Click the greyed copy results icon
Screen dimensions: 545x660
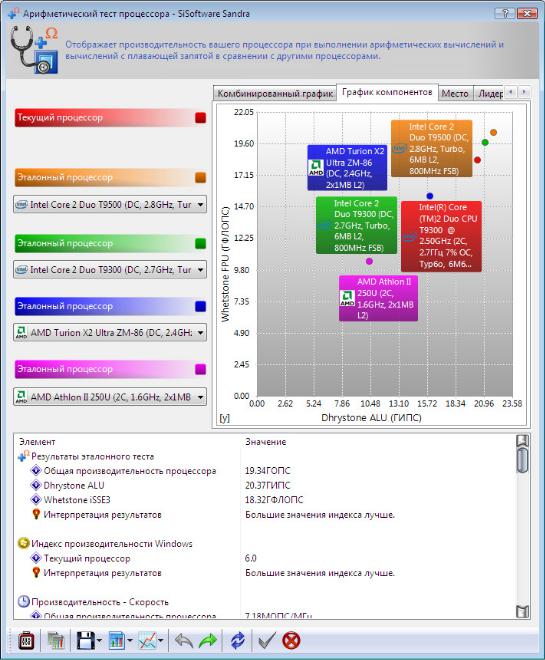tap(56, 641)
